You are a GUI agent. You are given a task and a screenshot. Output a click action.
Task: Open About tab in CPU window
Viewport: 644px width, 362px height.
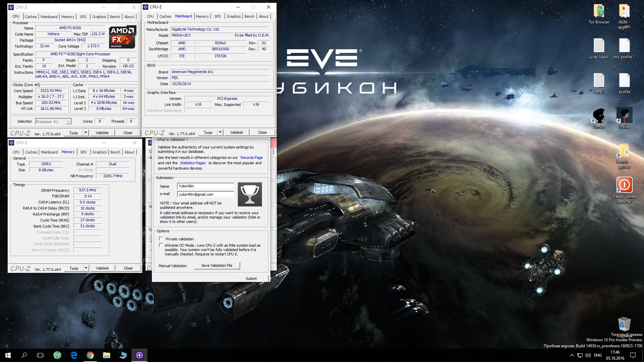point(129,16)
